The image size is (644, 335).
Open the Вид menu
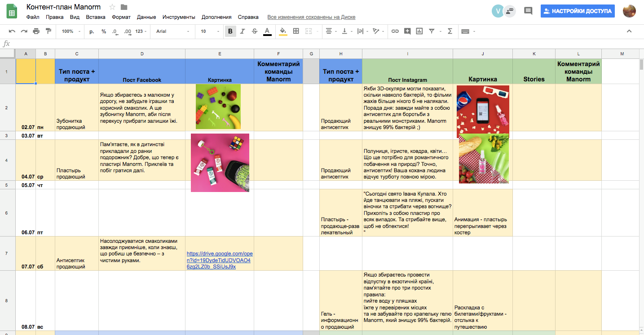(x=75, y=17)
